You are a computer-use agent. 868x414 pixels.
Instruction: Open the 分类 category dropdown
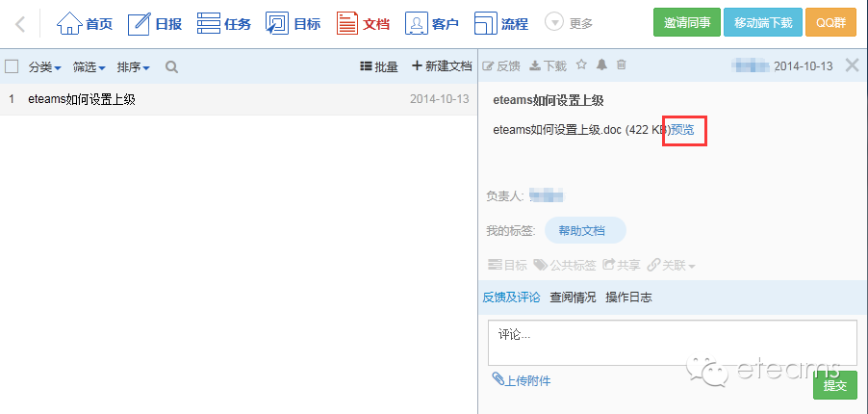pyautogui.click(x=45, y=67)
